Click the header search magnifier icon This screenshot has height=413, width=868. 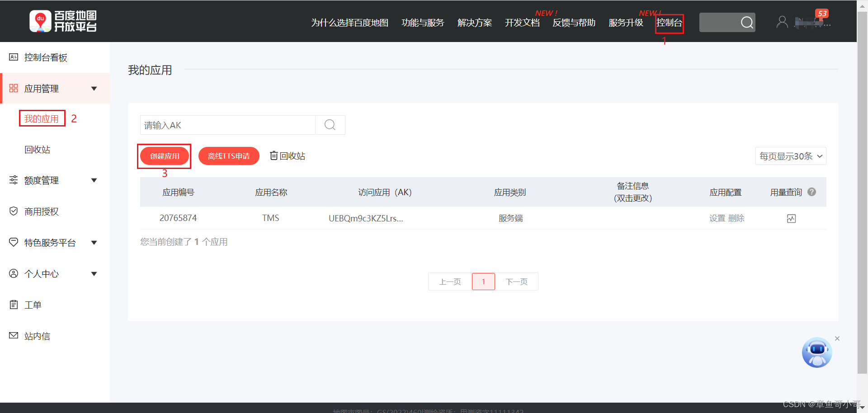[747, 22]
